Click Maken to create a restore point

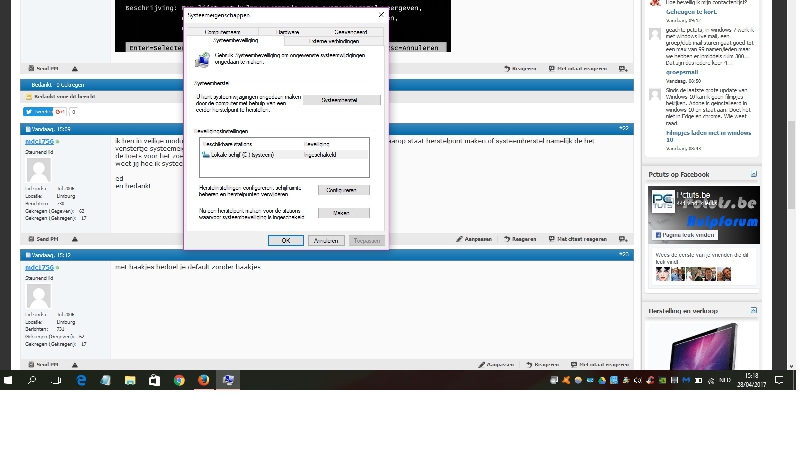pyautogui.click(x=343, y=213)
